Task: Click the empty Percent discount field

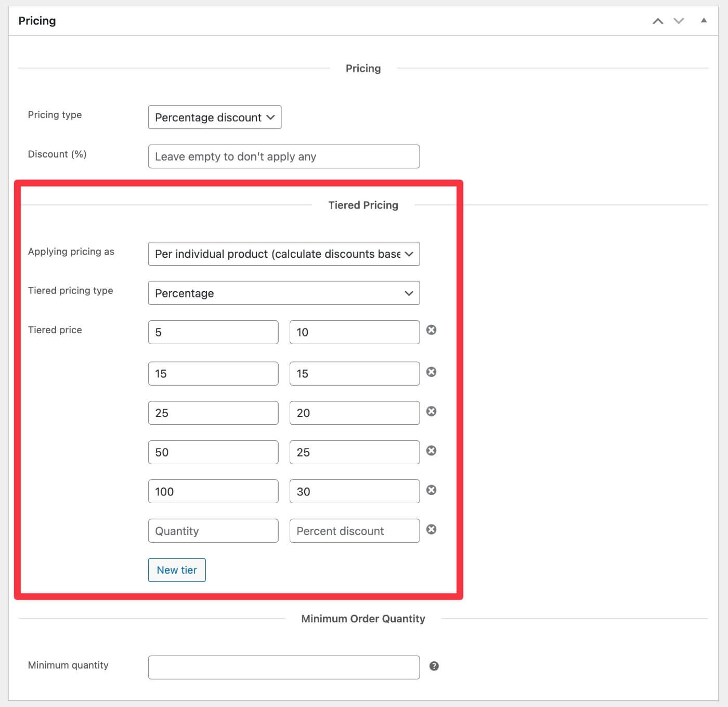Action: coord(355,531)
